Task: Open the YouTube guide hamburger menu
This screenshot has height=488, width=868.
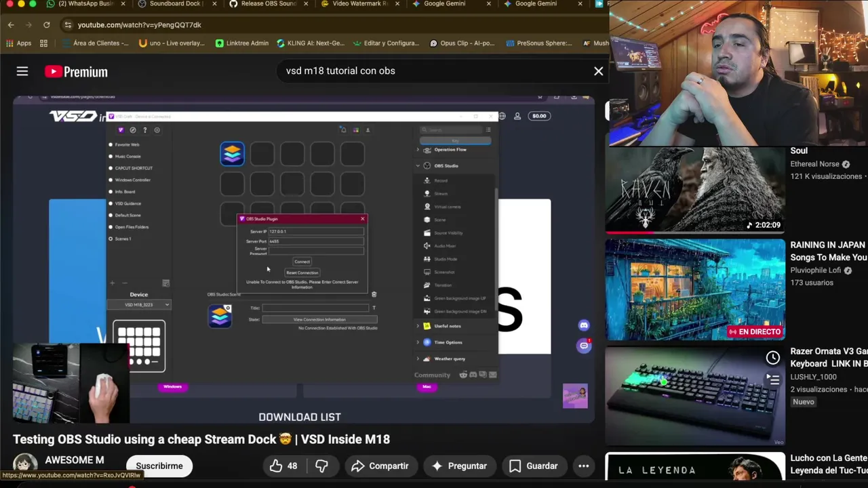Action: pyautogui.click(x=22, y=71)
